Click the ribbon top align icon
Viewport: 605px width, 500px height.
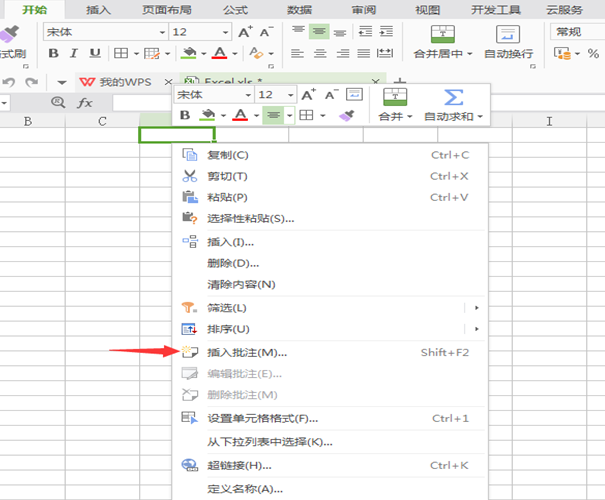tap(298, 31)
